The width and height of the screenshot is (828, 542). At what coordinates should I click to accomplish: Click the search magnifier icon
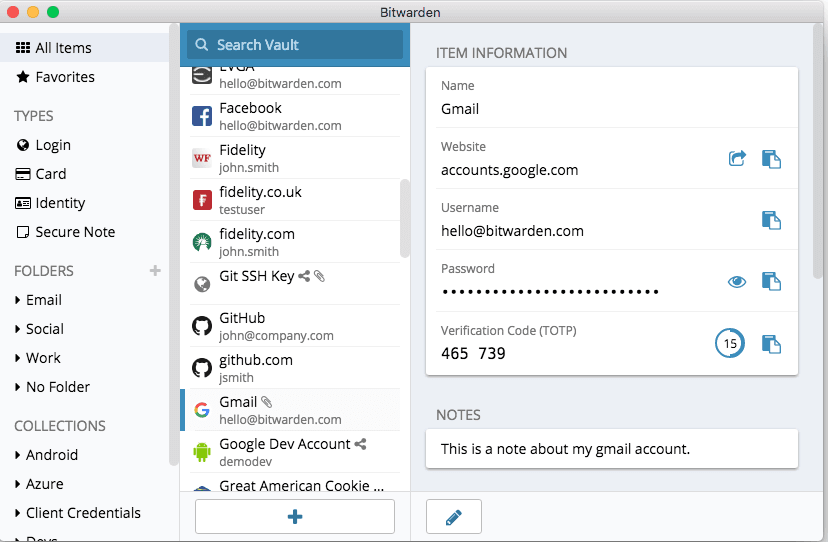(x=201, y=45)
